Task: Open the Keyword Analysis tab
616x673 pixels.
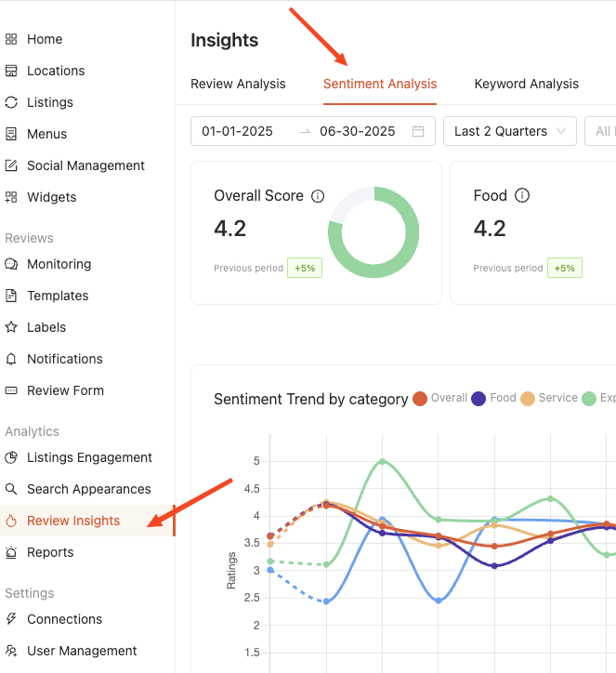Action: click(527, 84)
